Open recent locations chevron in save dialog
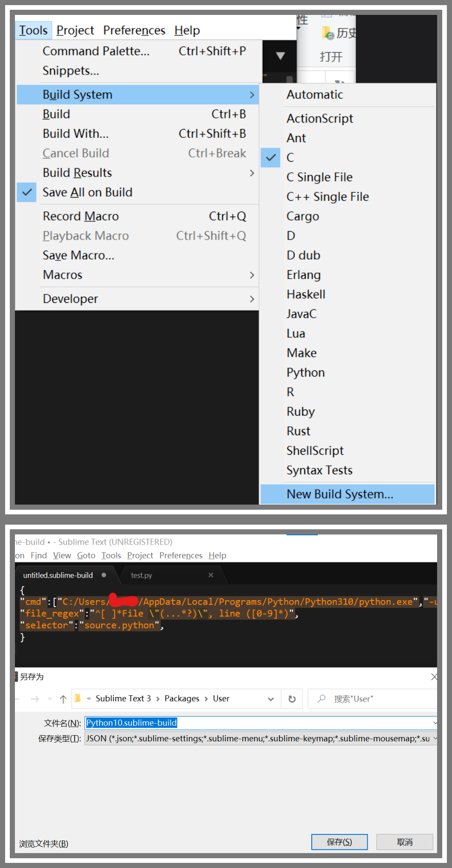Viewport: 452px width, 868px height. [50, 699]
